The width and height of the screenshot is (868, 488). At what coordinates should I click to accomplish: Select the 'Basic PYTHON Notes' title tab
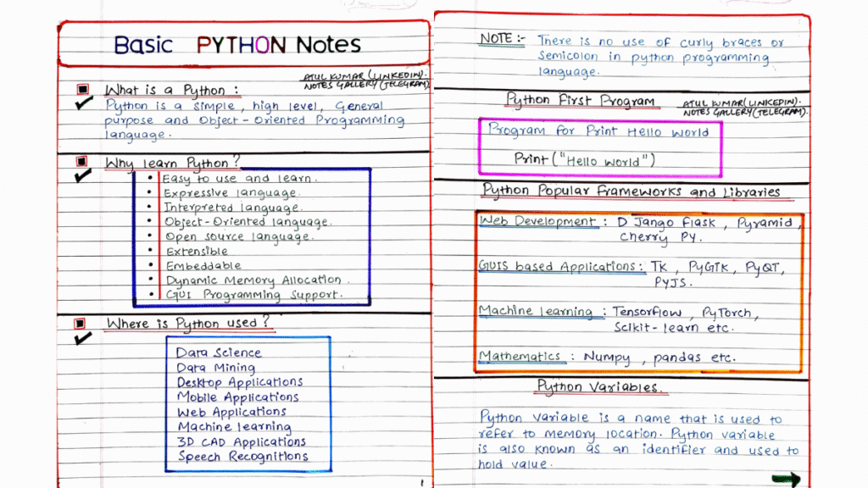pyautogui.click(x=237, y=44)
